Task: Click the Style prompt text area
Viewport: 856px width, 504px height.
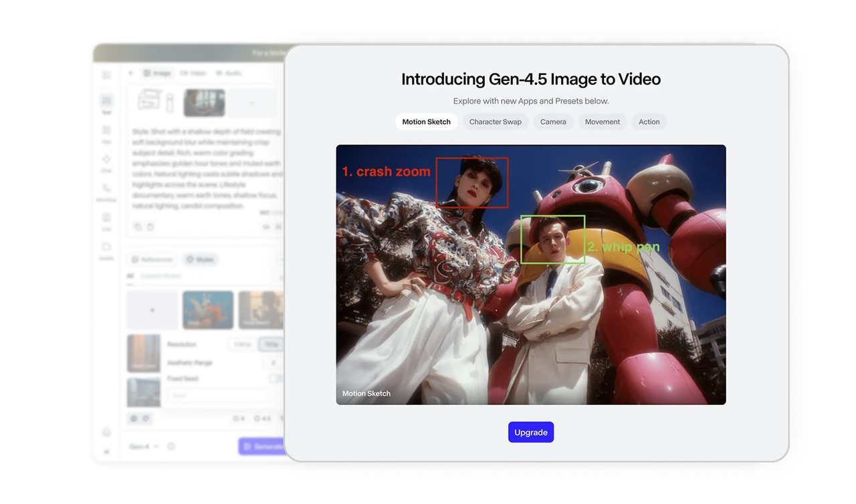Action: coord(207,169)
